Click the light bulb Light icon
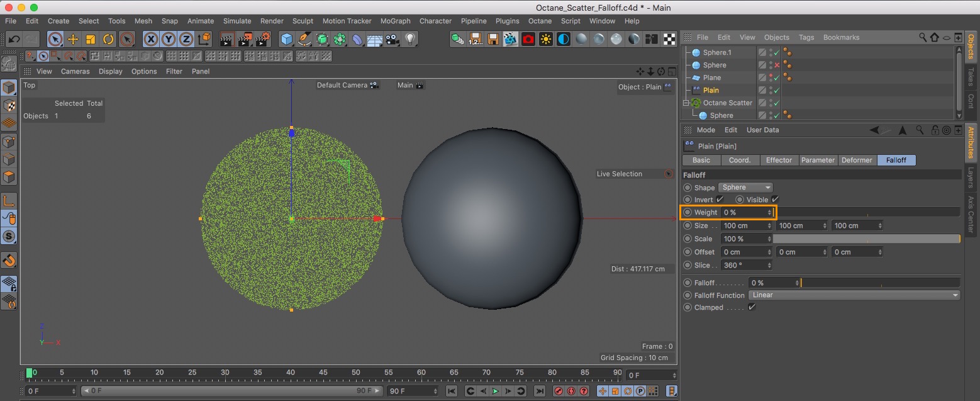980x401 pixels. pos(410,39)
